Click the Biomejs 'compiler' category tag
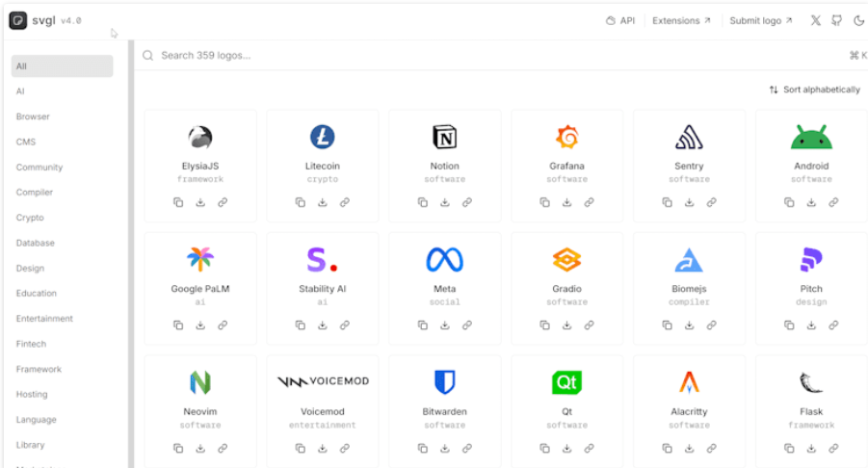 689,302
